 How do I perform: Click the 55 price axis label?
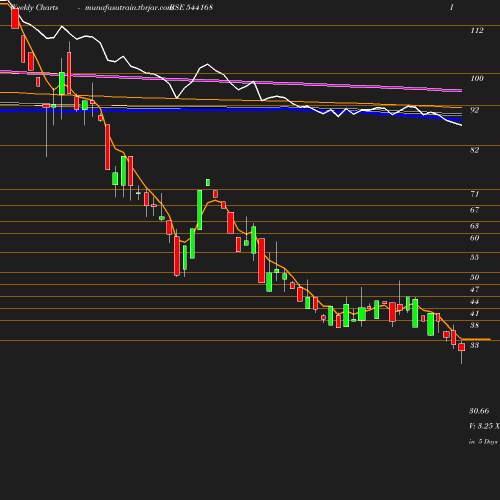coord(474,257)
